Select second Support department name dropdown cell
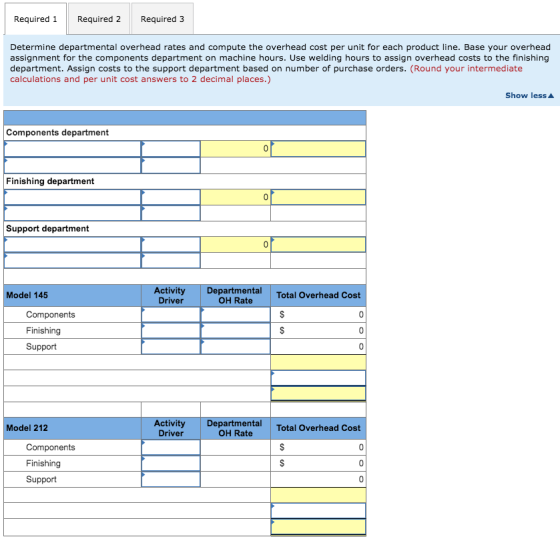The image size is (560, 539). [x=72, y=260]
